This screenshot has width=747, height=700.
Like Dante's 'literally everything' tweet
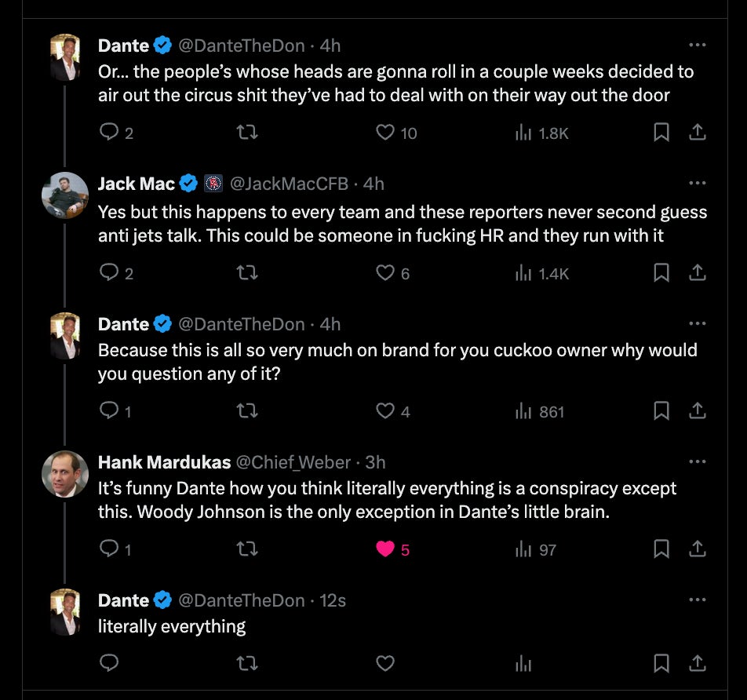[x=385, y=664]
